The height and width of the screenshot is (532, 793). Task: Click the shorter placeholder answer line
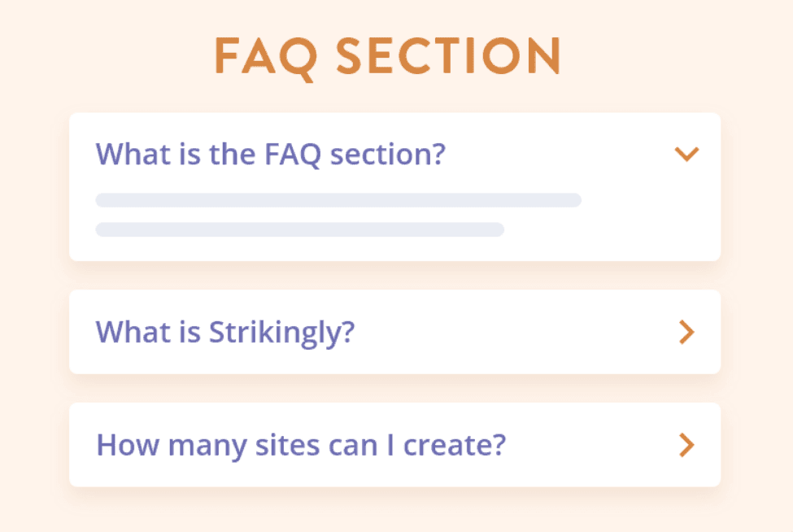coord(299,229)
